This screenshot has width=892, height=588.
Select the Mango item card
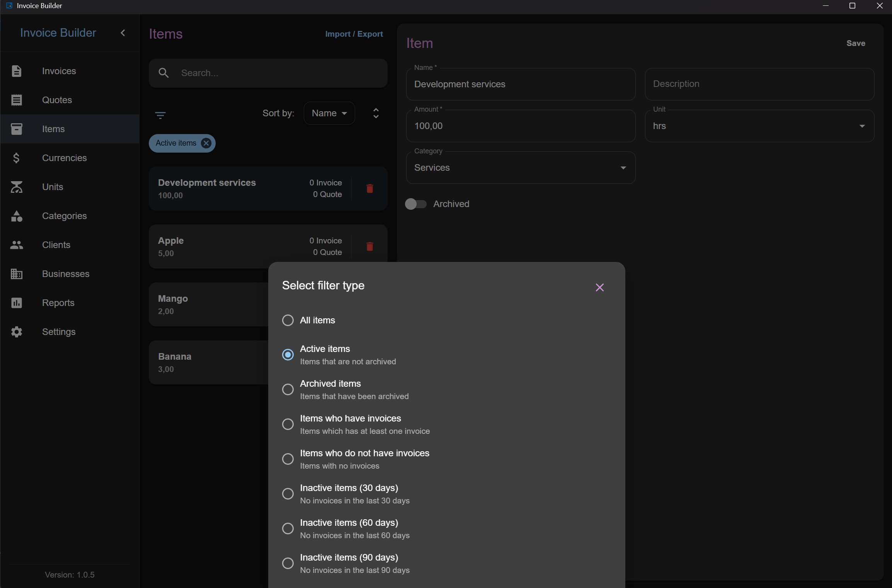(x=209, y=304)
